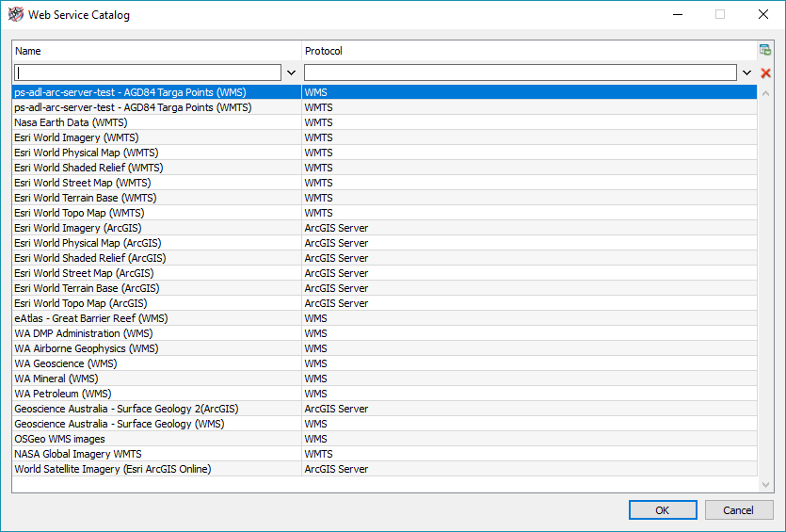The height and width of the screenshot is (532, 786).
Task: Sort by the Name column header
Action: [x=156, y=51]
